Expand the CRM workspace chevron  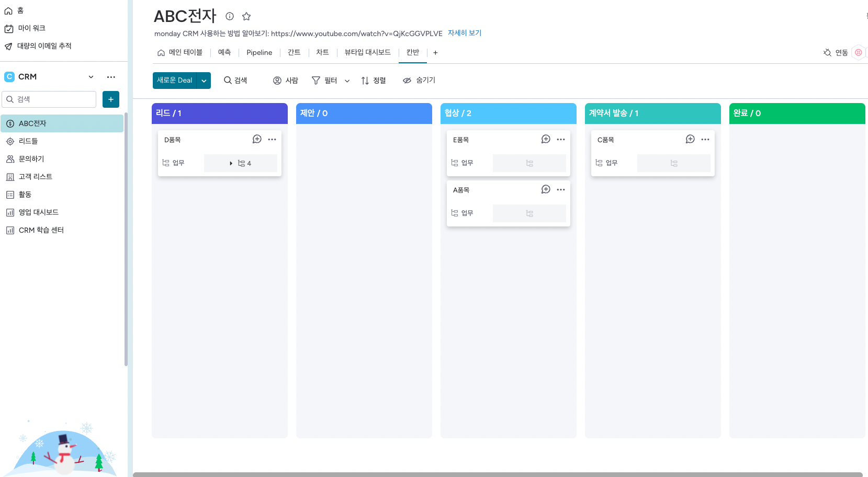(x=91, y=77)
